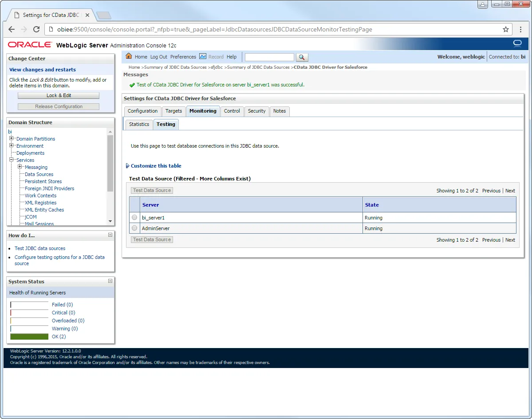Open the Test JDBC data sources link
Screen dimensions: 532x419
[39, 248]
